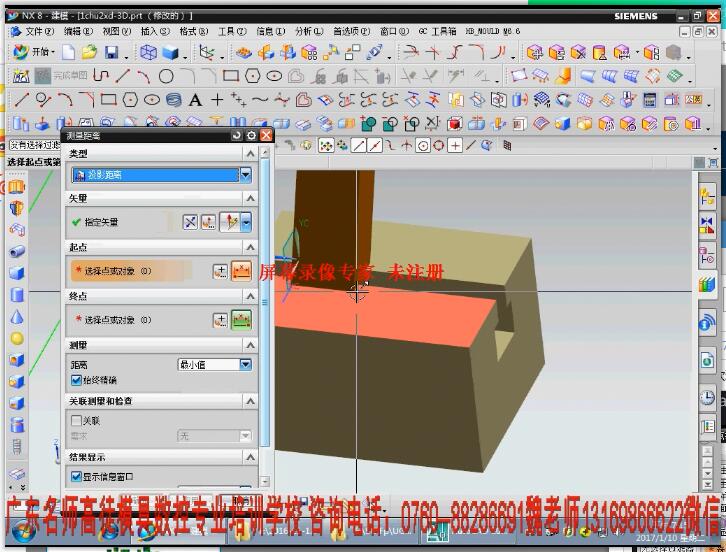Collapse the 起点 section

click(250, 247)
